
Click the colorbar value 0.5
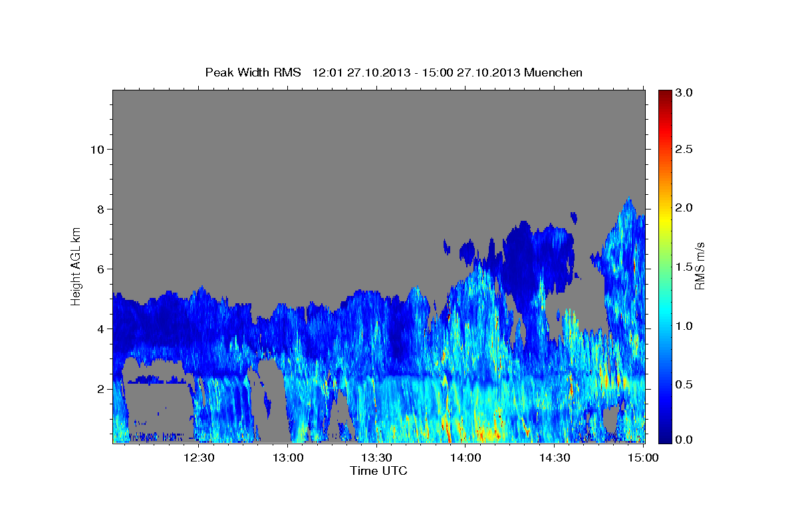pyautogui.click(x=683, y=384)
